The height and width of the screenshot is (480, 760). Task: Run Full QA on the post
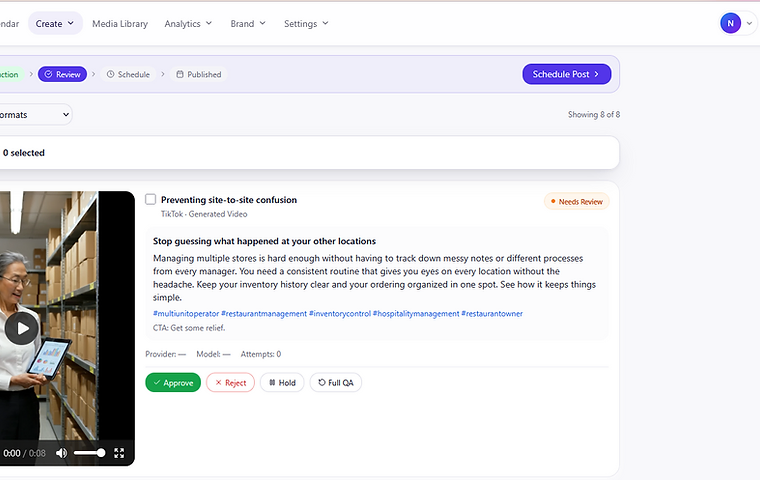pos(335,383)
